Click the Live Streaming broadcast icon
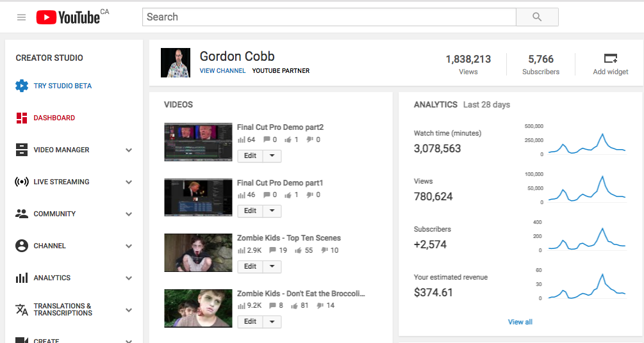The image size is (644, 343). (x=21, y=182)
